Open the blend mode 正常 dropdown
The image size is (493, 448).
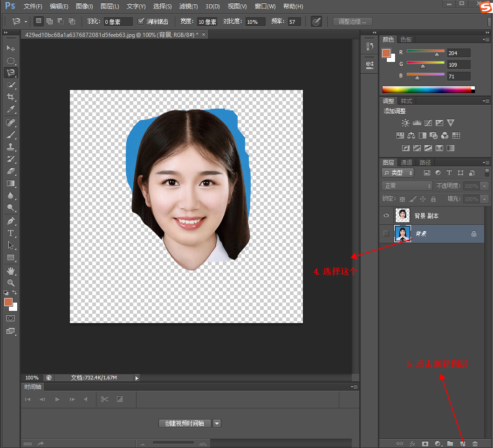[407, 186]
